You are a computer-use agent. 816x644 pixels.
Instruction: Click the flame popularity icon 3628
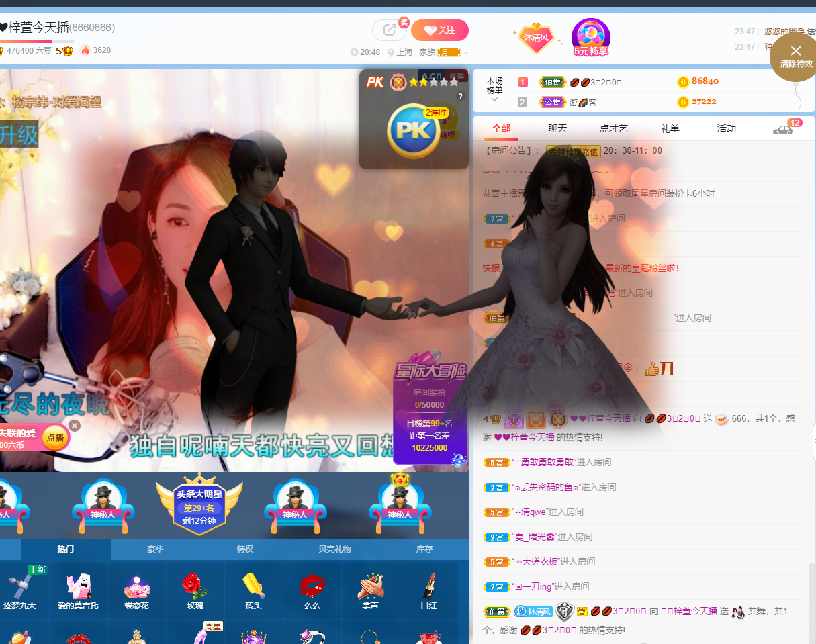pyautogui.click(x=85, y=50)
